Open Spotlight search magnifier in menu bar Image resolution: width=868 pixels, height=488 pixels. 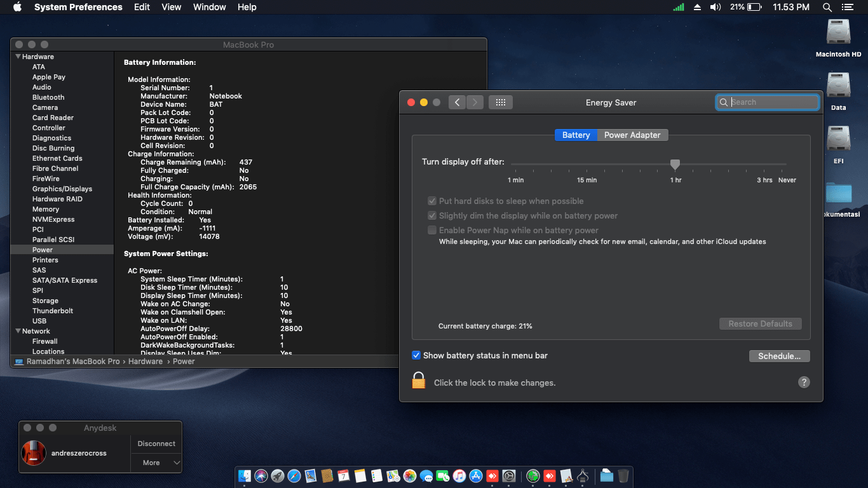(827, 7)
